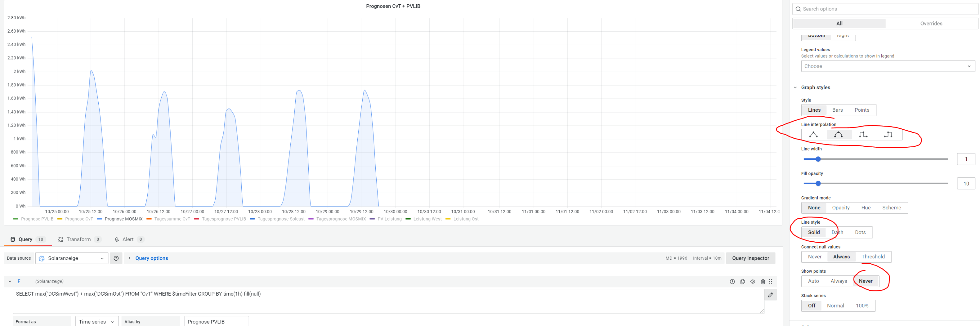Select linear line interpolation icon
This screenshot has width=980, height=326.
(x=813, y=135)
